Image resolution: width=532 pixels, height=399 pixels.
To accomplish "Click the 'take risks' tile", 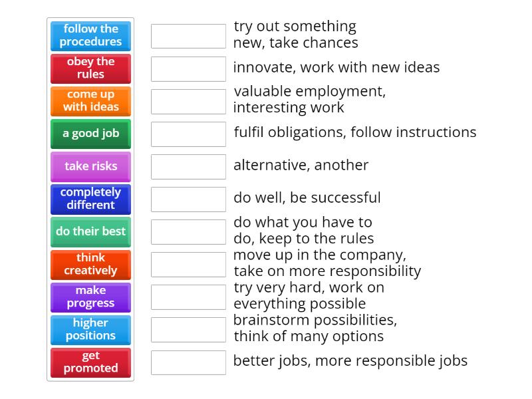I will (90, 166).
